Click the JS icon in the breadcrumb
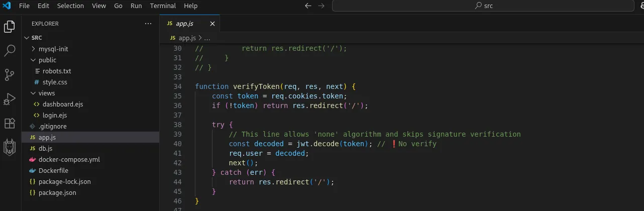The height and width of the screenshot is (211, 644). pyautogui.click(x=173, y=38)
